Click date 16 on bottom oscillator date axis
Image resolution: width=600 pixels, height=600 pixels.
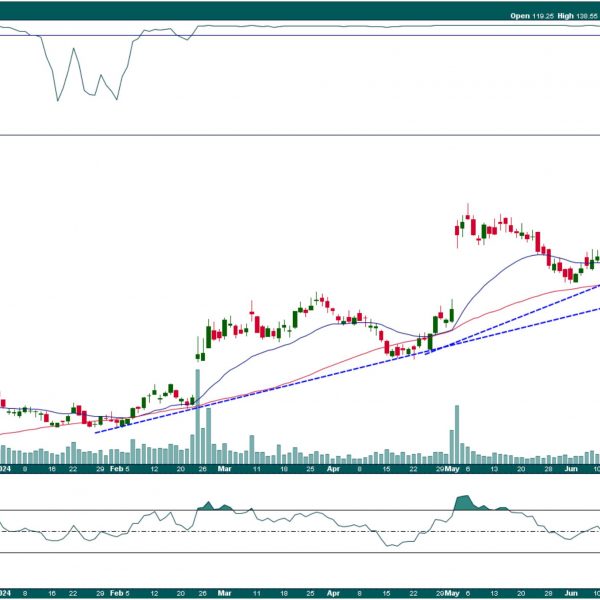52,593
